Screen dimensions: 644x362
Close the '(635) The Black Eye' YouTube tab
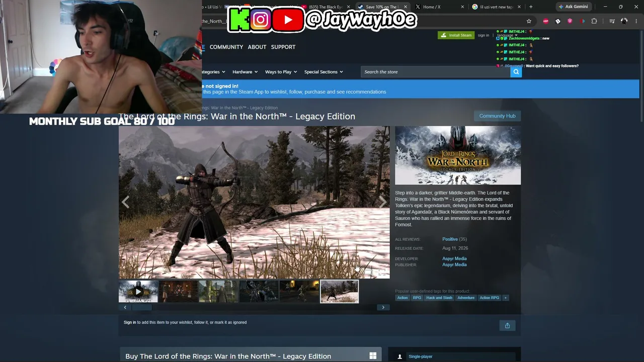[x=348, y=7]
